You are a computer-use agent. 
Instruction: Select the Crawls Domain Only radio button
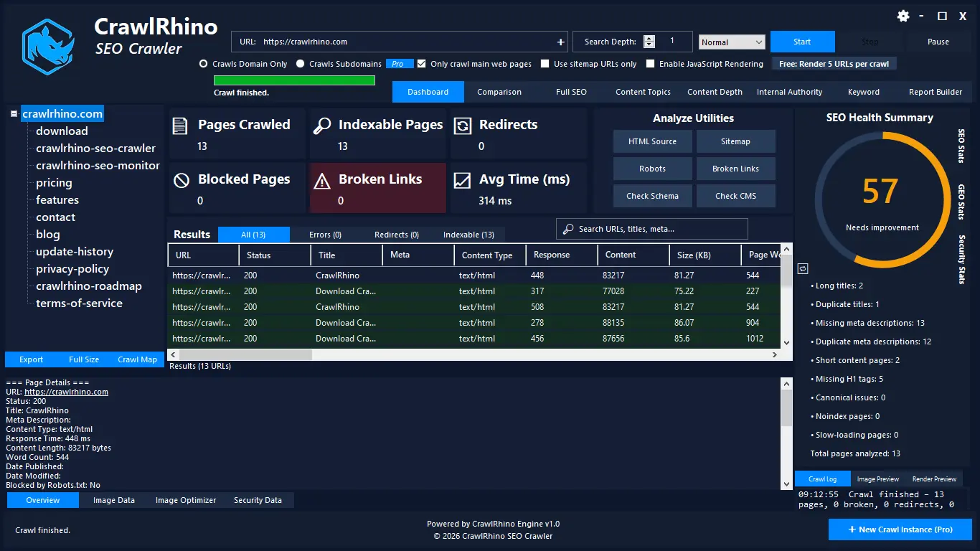(204, 64)
